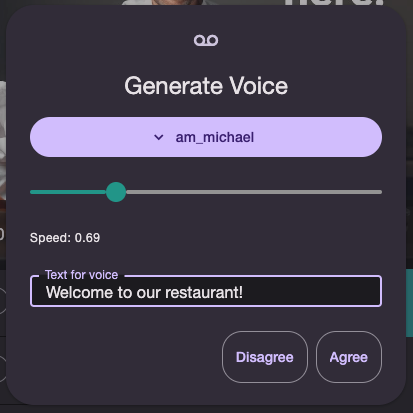Click the teal bar behind dialog's right edge
The image size is (413, 413).
click(x=410, y=303)
